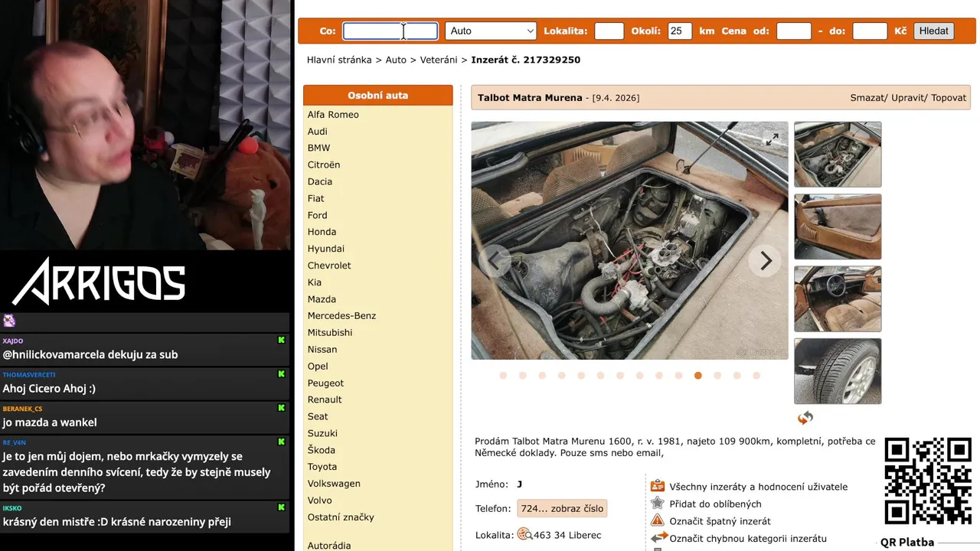Open the Volkswagen brand category
This screenshot has width=980, height=551.
click(334, 484)
